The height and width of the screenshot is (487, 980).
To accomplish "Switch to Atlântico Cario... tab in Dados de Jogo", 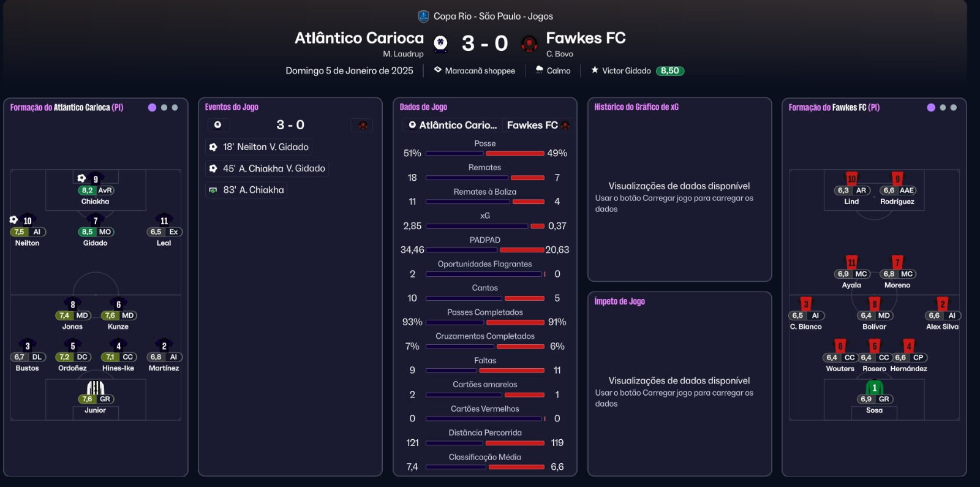I will pos(452,125).
